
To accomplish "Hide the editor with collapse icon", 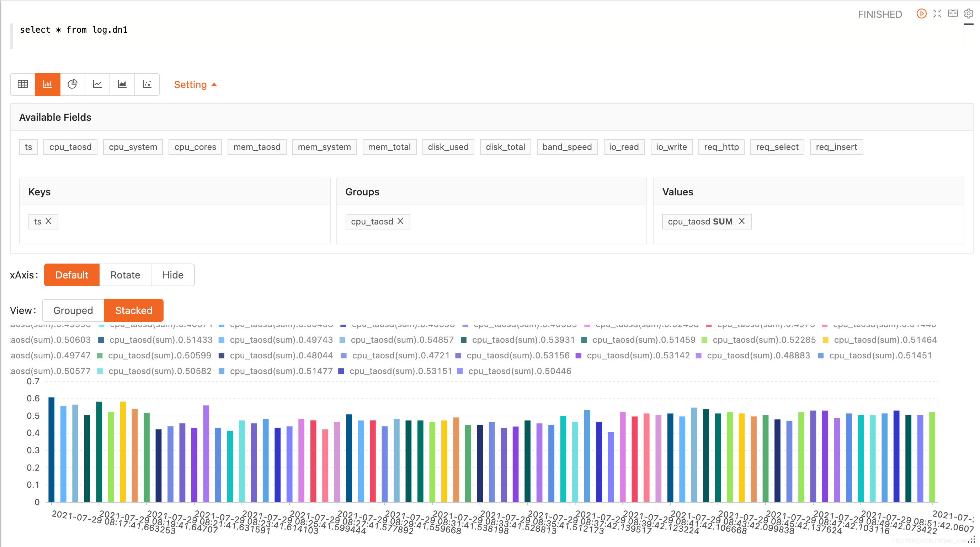I will (x=937, y=14).
